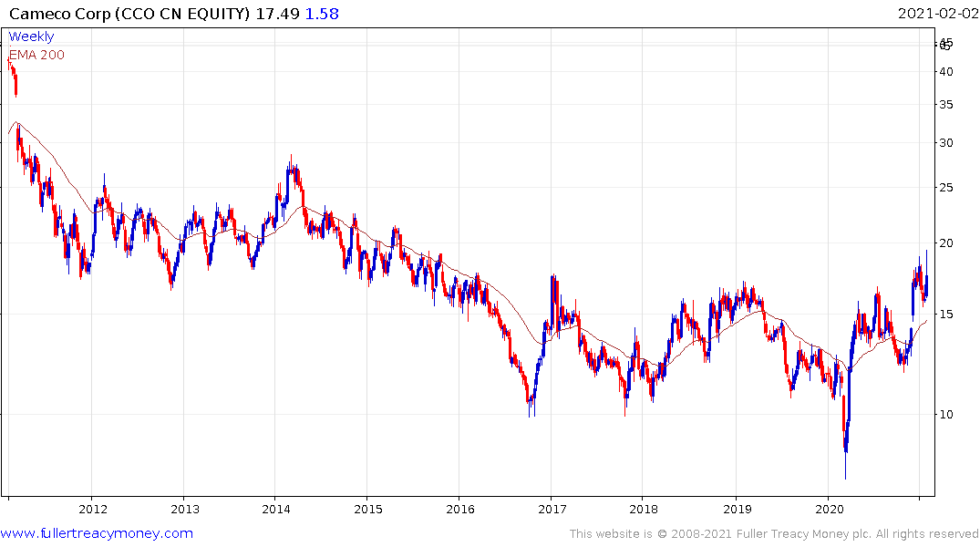This screenshot has height=547, width=980.
Task: Select the 15 price axis label
Action: [x=946, y=314]
